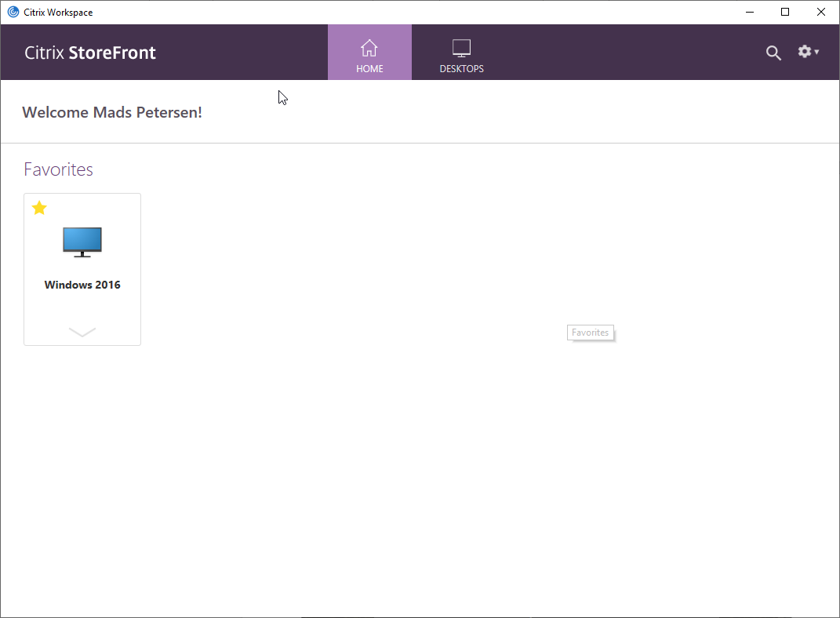Minimize the Citrix Workspace window
Image resolution: width=840 pixels, height=618 pixels.
pyautogui.click(x=750, y=12)
